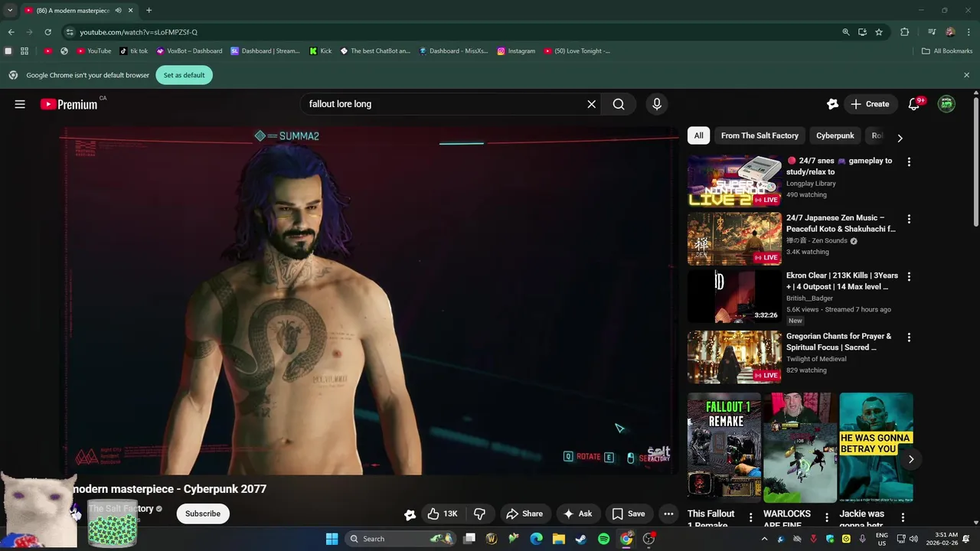The width and height of the screenshot is (980, 551).
Task: Open Windows Start menu
Action: pyautogui.click(x=332, y=539)
